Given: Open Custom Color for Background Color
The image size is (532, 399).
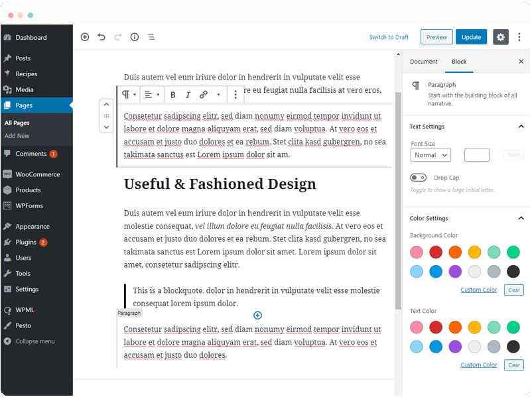Looking at the screenshot, I should [x=479, y=290].
